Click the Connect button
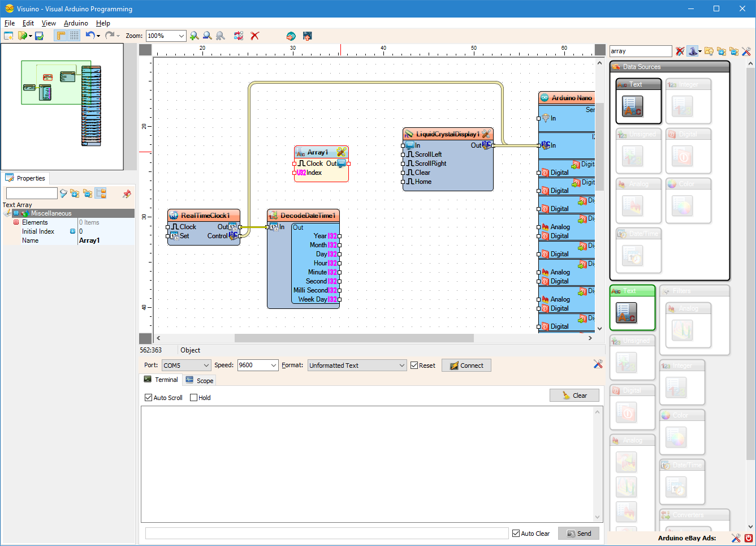Viewport: 756px width, 546px height. pos(466,366)
